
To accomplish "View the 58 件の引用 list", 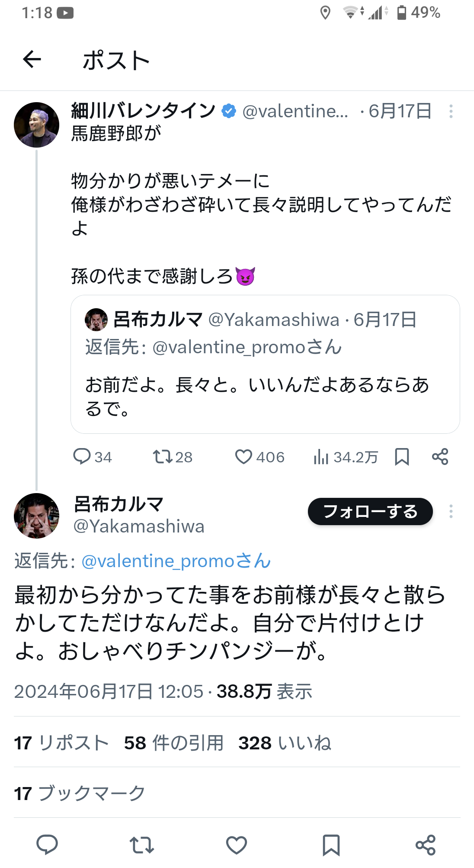I will [173, 743].
